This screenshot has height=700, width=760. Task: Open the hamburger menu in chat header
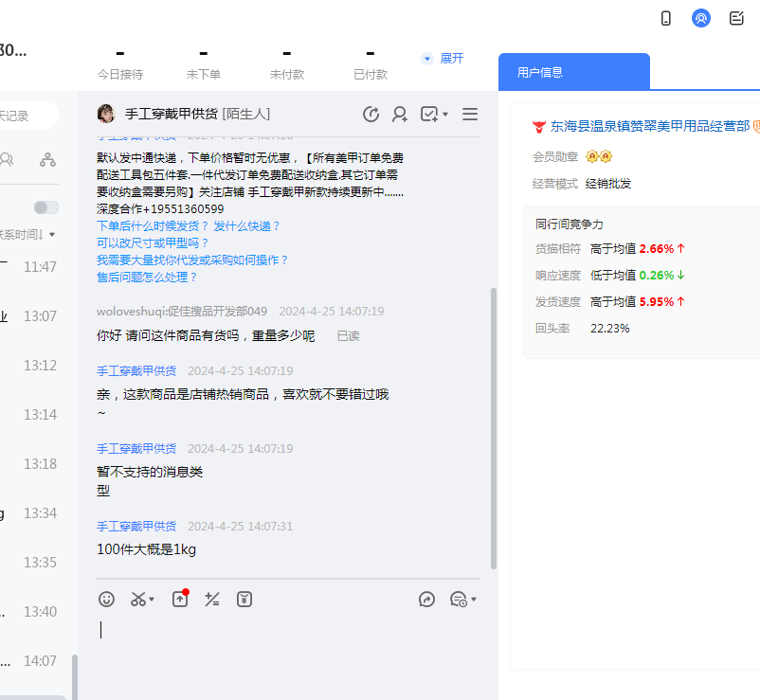coord(469,114)
